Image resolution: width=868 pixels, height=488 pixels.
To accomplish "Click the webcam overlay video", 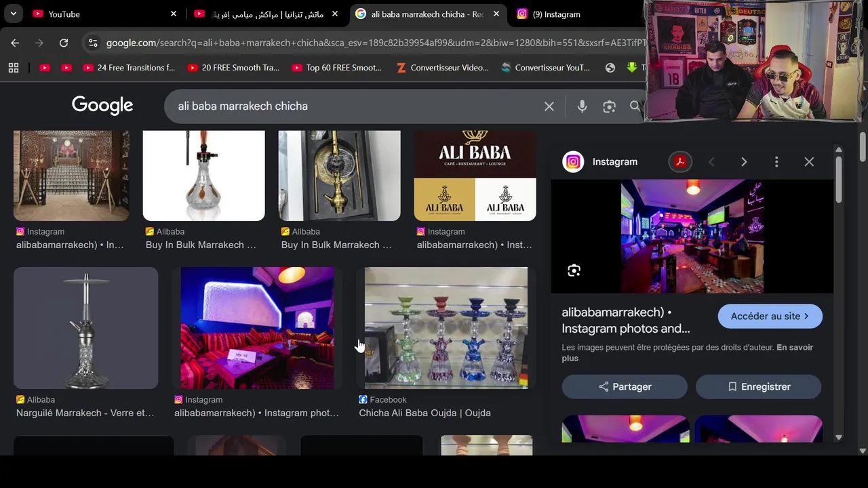I will pyautogui.click(x=753, y=62).
